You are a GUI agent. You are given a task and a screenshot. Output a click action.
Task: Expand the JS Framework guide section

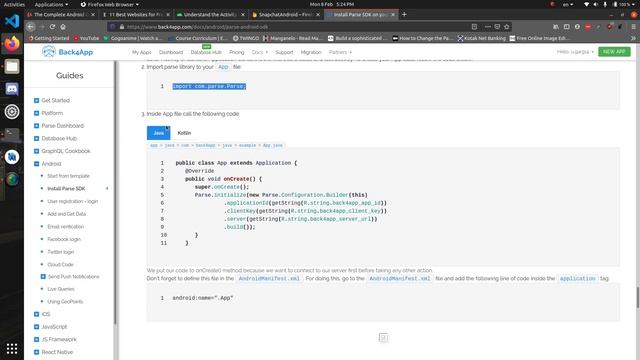click(36, 340)
